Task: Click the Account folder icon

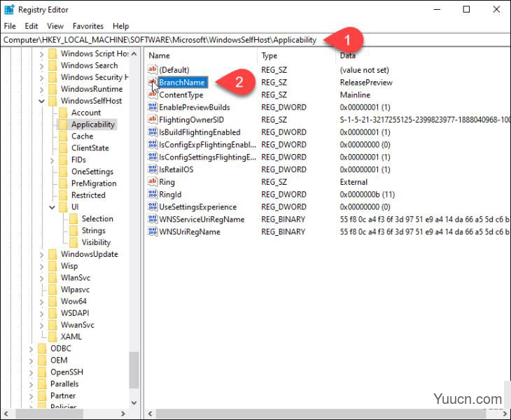Action: click(x=63, y=113)
